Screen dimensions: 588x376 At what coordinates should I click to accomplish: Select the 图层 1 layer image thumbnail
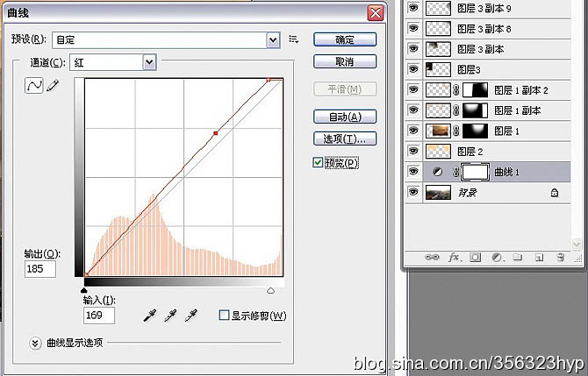click(438, 131)
